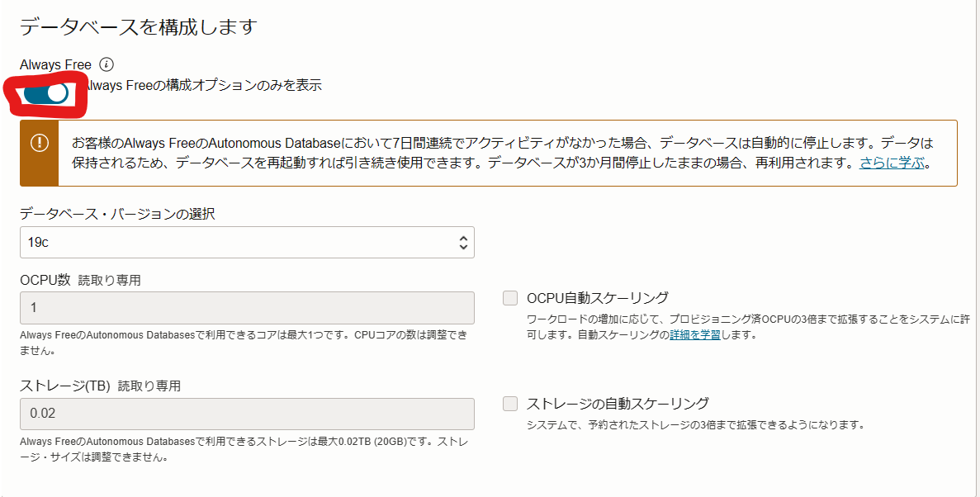This screenshot has width=980, height=497.
Task: Click the データベース・バージョンの選択 label
Action: (117, 214)
